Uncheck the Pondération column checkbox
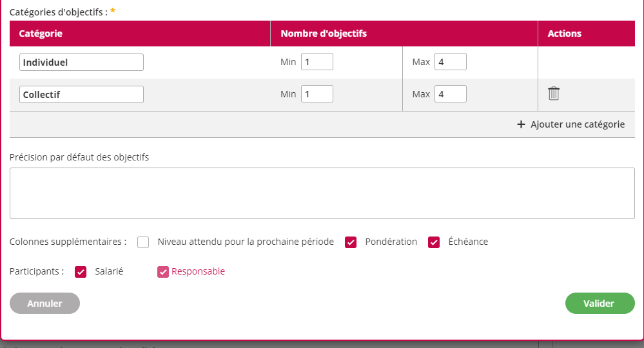644x348 pixels. pos(351,242)
